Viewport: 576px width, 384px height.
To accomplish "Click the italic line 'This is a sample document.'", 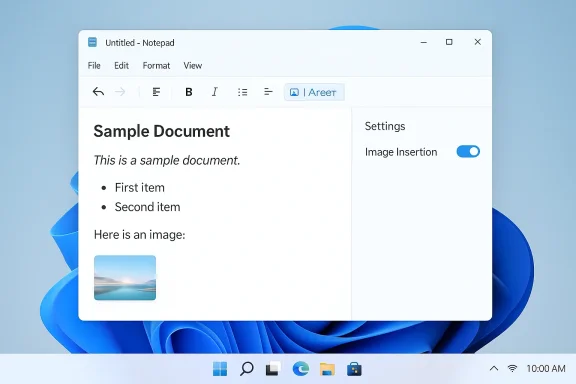I will click(167, 160).
